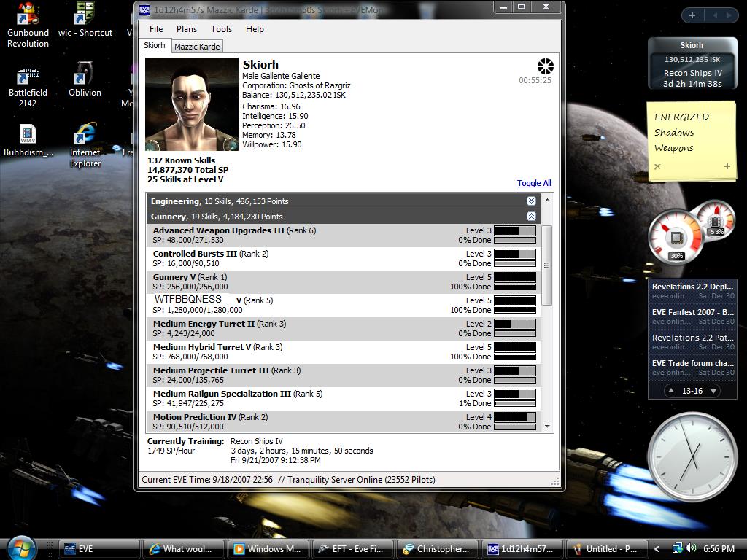
Task: Click the Toggle All link
Action: click(x=534, y=183)
